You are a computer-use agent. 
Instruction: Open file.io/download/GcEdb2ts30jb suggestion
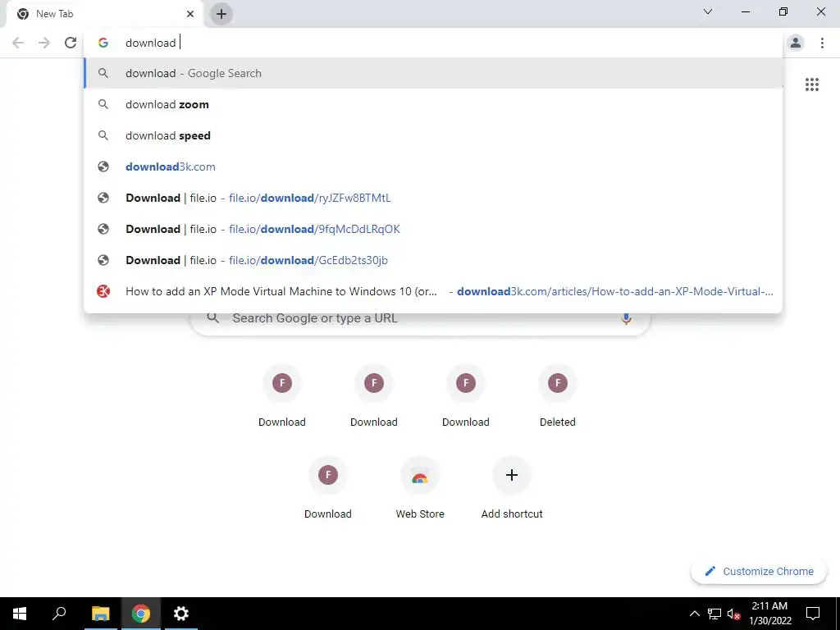coord(433,260)
